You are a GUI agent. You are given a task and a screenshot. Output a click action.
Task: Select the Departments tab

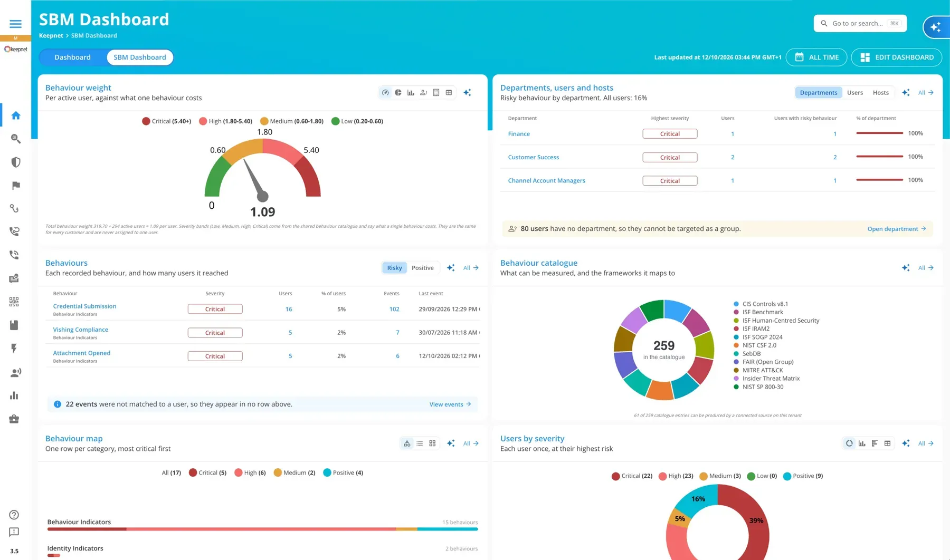click(x=818, y=92)
